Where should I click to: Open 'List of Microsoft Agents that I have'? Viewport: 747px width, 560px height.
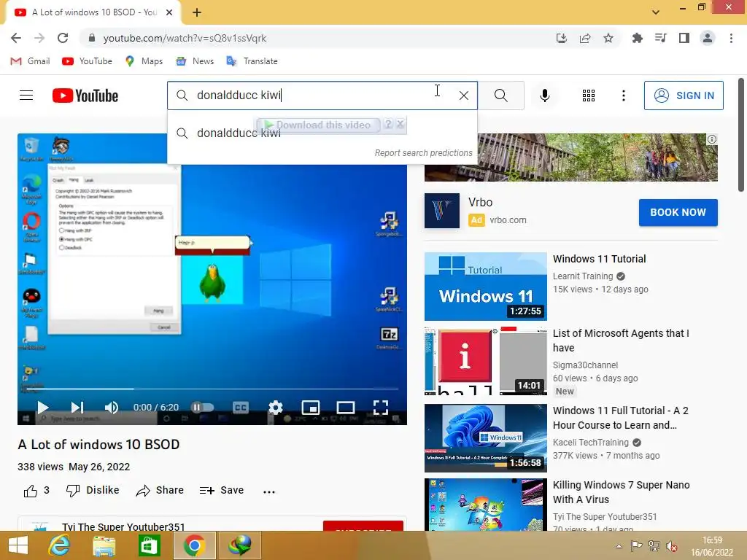(x=621, y=341)
